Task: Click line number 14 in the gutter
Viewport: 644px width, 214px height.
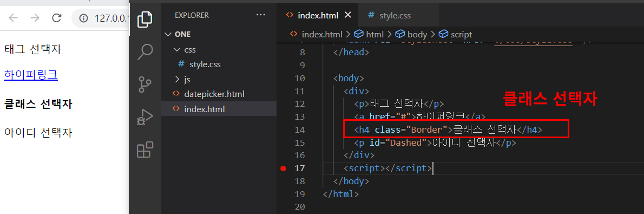Action: 300,130
